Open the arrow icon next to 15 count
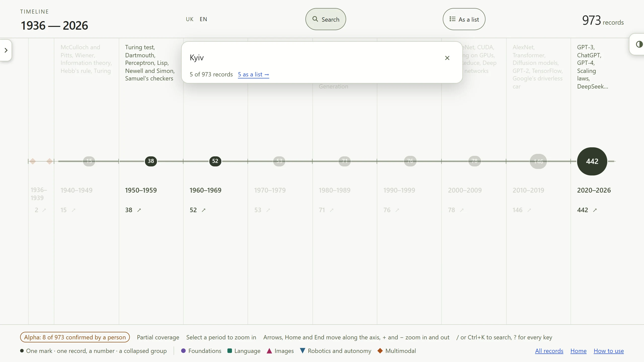The image size is (644, 362). coord(73,210)
